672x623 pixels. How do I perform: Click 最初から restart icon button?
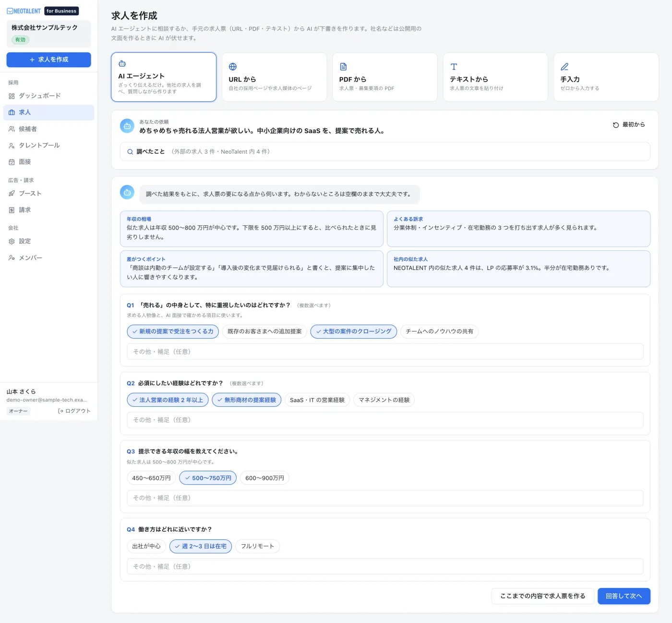(x=629, y=125)
